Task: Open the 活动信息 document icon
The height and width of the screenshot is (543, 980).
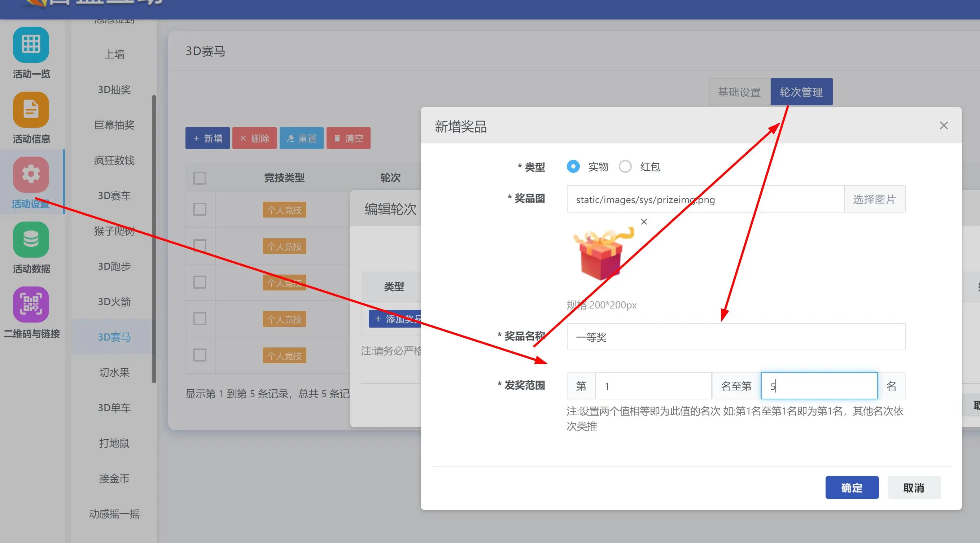Action: (x=31, y=110)
